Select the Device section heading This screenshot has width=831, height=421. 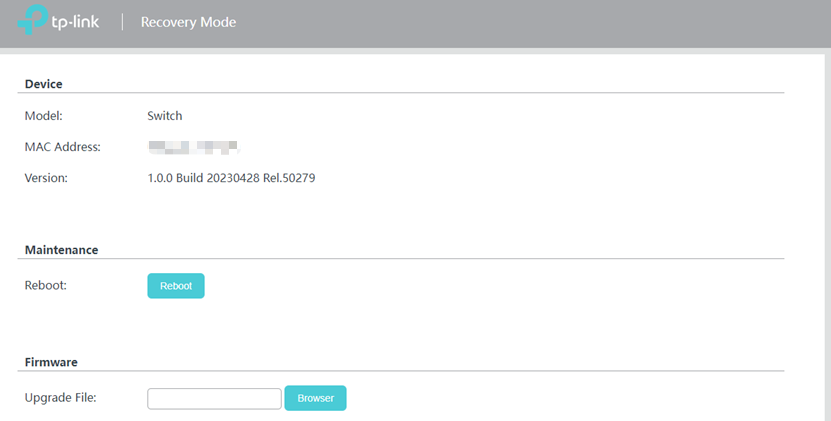tap(44, 84)
